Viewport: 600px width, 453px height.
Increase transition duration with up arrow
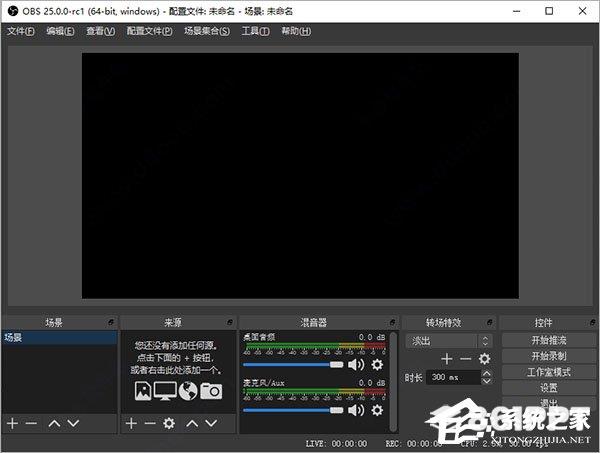coord(486,373)
